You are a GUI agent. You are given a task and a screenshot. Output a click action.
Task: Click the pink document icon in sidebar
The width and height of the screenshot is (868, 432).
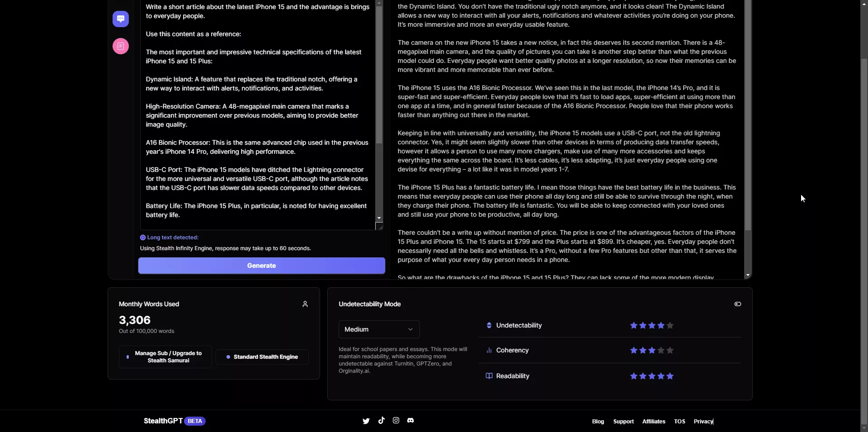pyautogui.click(x=121, y=46)
